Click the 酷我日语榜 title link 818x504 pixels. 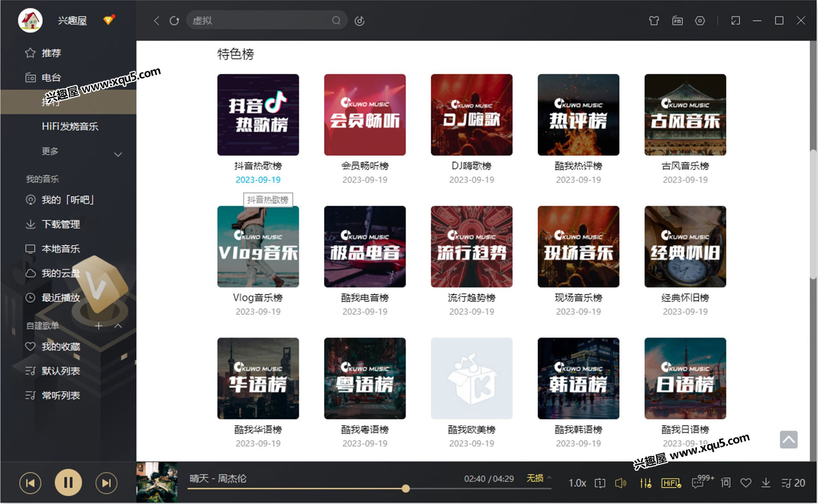685,430
